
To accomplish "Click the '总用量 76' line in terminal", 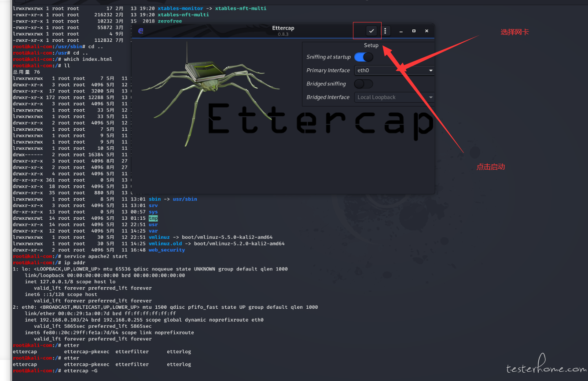I will 26,72.
